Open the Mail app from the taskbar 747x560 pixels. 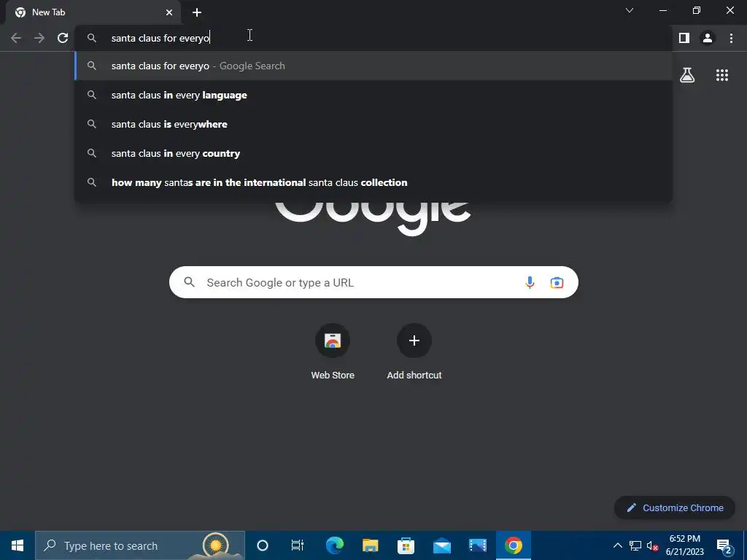point(441,545)
